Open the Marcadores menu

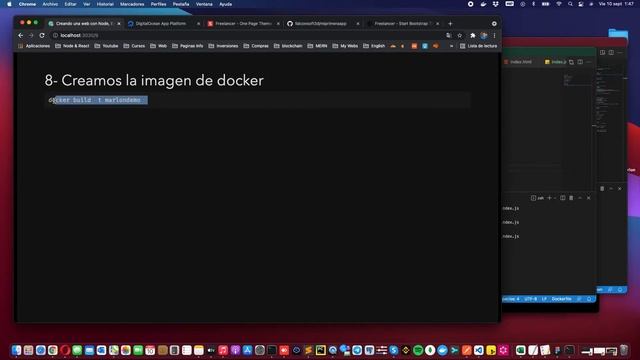point(132,4)
